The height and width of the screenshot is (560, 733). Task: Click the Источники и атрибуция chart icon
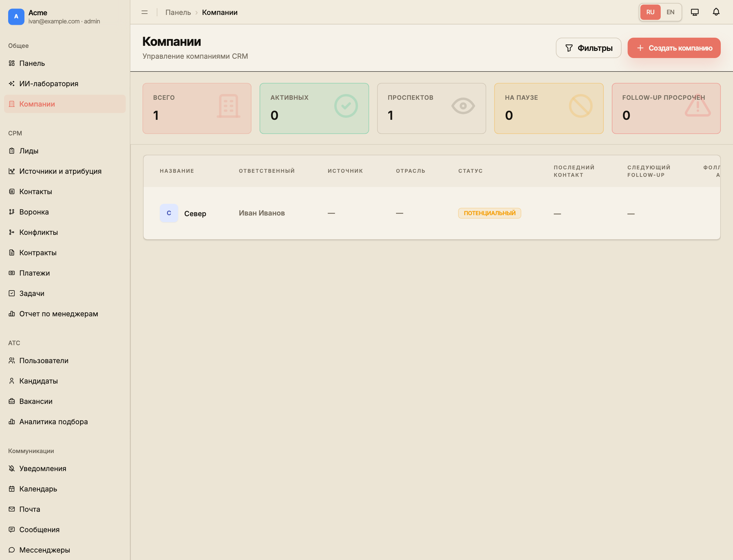point(12,171)
